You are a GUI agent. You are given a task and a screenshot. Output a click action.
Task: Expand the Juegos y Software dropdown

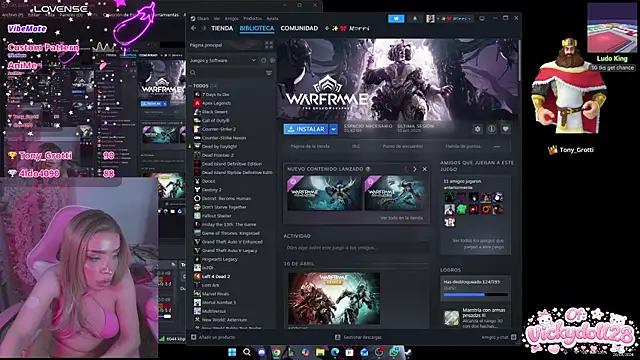(x=253, y=60)
